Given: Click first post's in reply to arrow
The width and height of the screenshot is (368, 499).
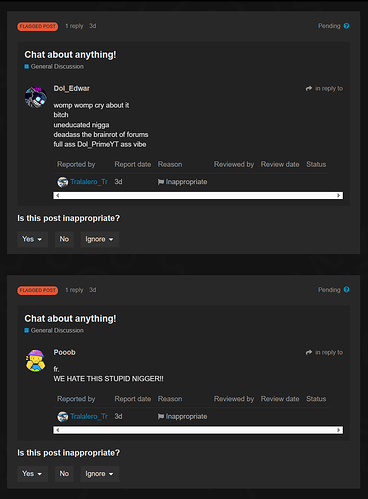Looking at the screenshot, I should (309, 88).
